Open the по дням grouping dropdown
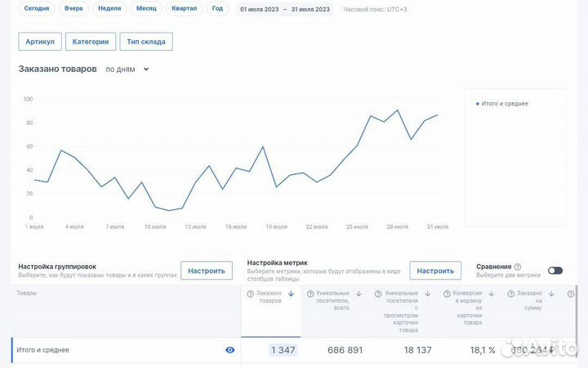588x368 pixels. click(x=127, y=70)
